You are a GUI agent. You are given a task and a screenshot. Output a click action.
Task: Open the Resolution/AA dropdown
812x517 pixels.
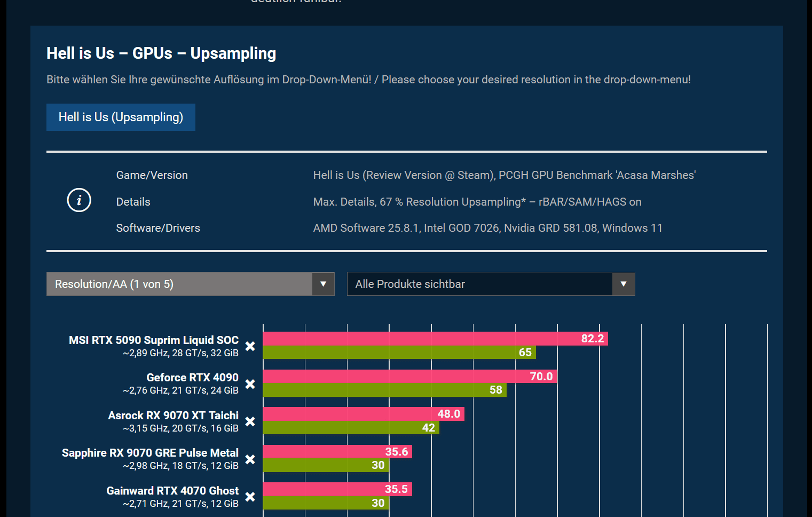click(x=191, y=284)
